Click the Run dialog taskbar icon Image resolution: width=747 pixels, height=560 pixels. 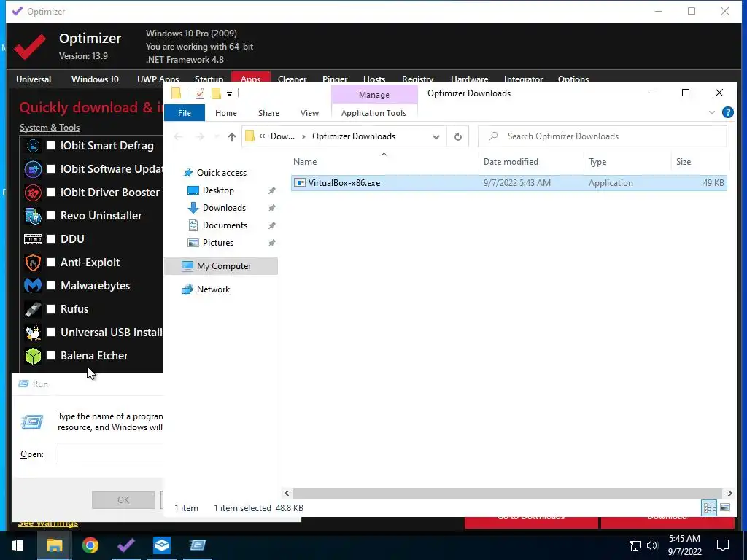pos(197,545)
